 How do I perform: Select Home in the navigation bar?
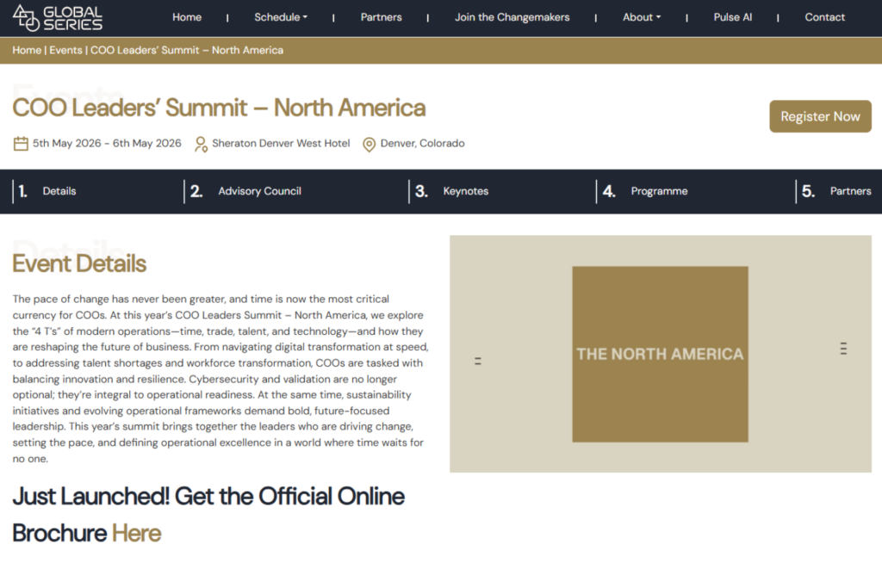(187, 16)
